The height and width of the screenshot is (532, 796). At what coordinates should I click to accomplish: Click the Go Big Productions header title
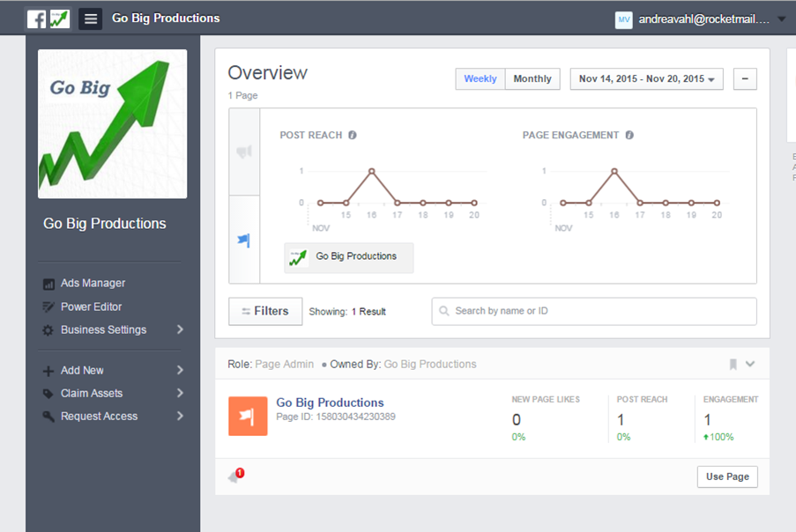coord(166,18)
